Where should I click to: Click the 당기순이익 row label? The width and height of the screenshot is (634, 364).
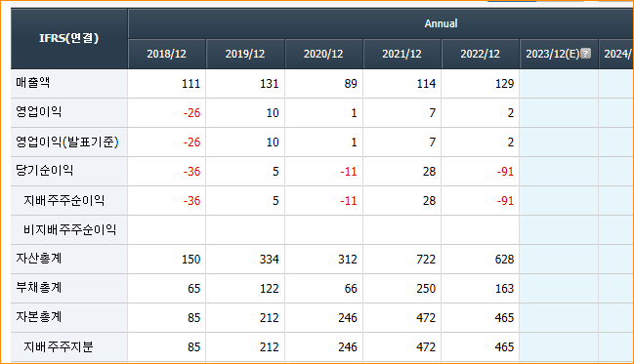tap(45, 171)
